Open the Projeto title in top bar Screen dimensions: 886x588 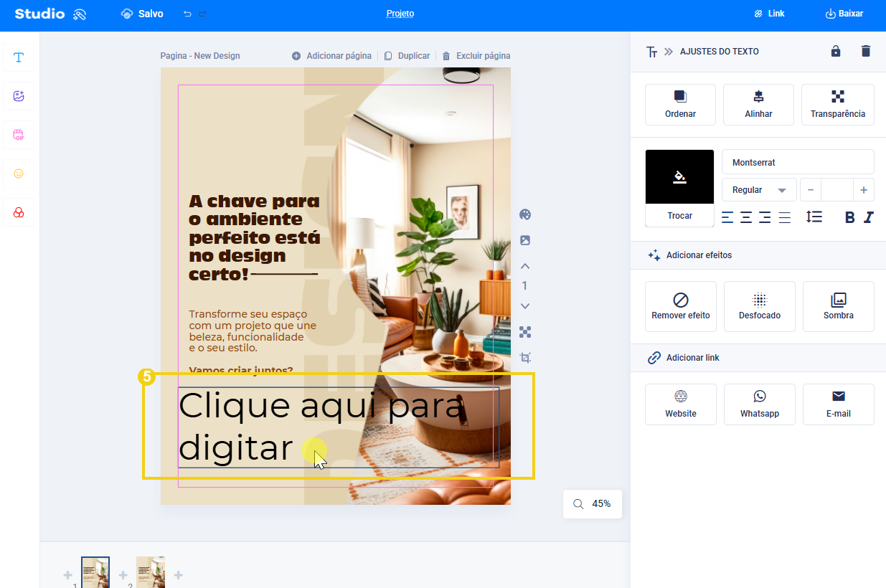(x=400, y=14)
